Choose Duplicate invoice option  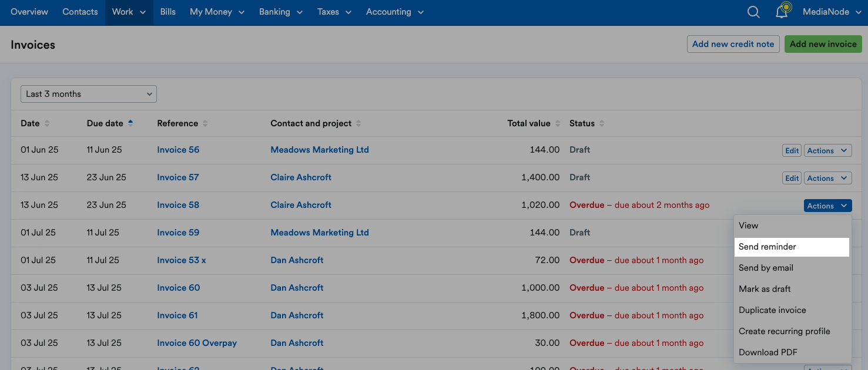[792, 310]
